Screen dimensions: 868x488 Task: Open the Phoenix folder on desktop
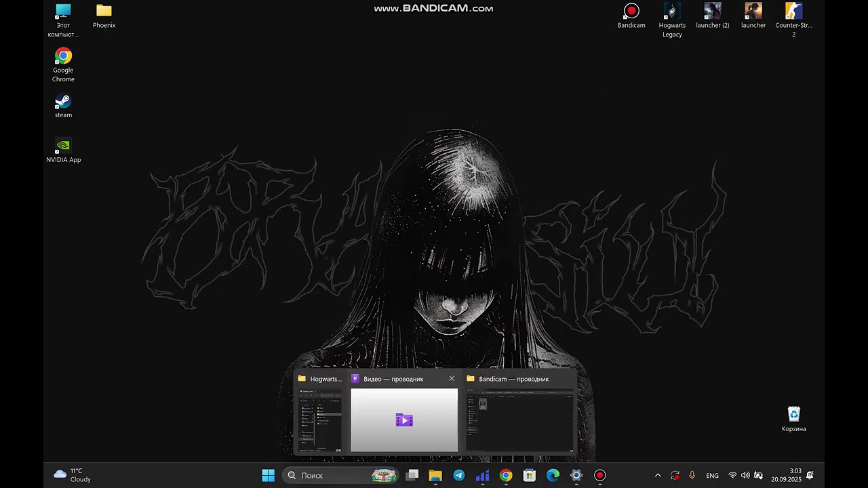point(104,16)
